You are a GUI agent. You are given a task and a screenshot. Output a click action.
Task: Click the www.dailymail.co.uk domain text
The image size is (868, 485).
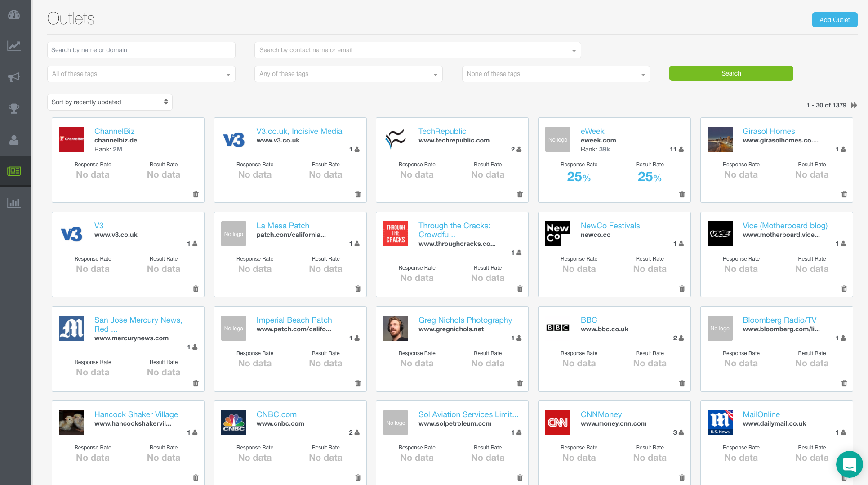tap(775, 423)
